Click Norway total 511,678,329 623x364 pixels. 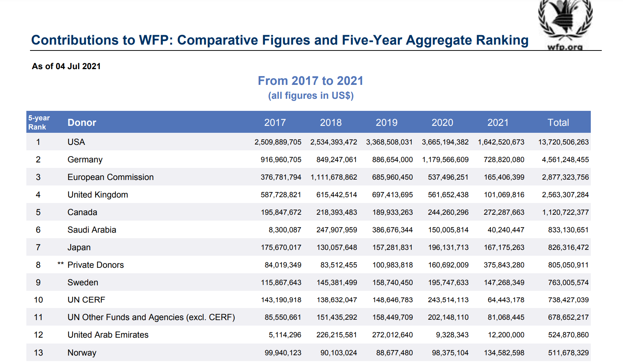568,353
